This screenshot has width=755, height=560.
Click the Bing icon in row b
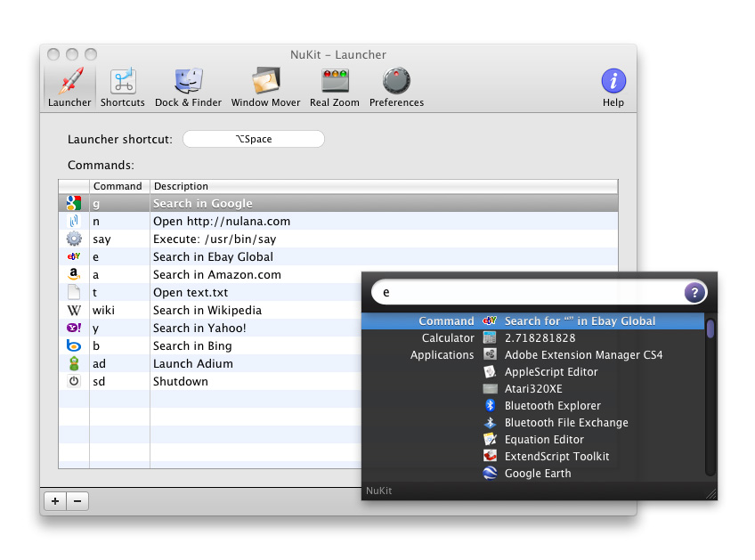[74, 345]
